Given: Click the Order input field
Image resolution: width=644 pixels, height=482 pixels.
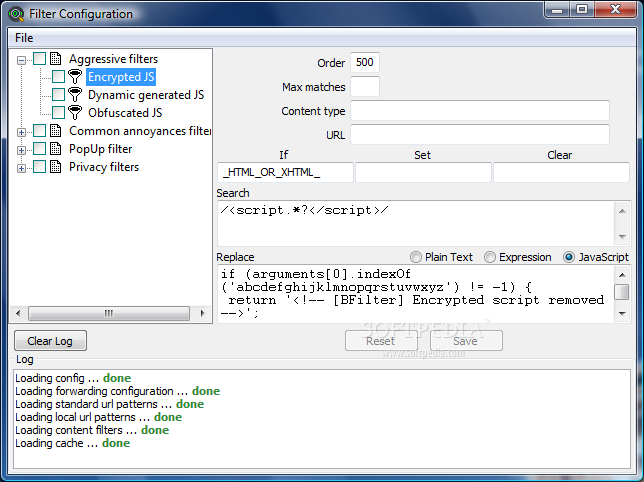Looking at the screenshot, I should tap(365, 62).
